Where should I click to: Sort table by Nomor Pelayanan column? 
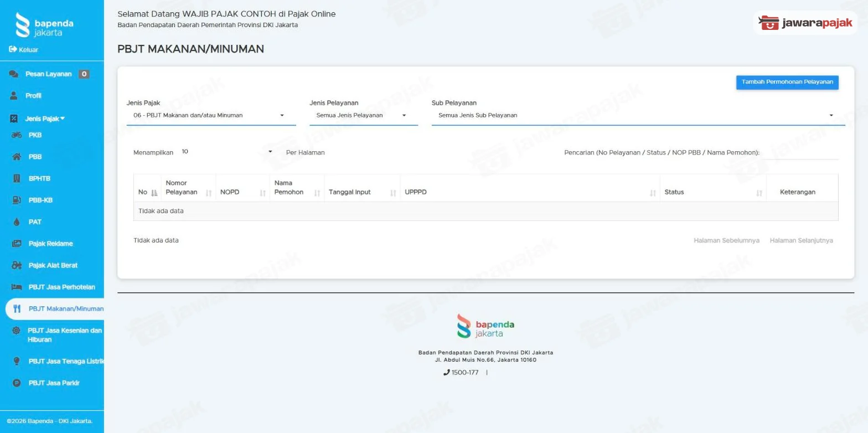188,188
